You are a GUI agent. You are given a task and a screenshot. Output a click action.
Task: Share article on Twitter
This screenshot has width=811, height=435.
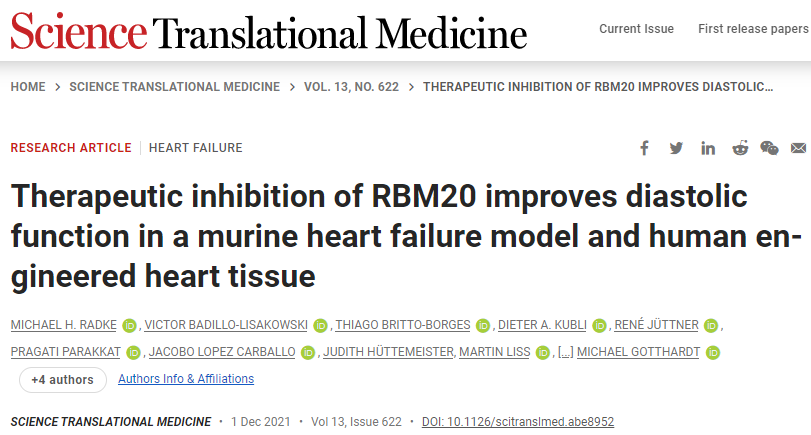[x=676, y=148]
